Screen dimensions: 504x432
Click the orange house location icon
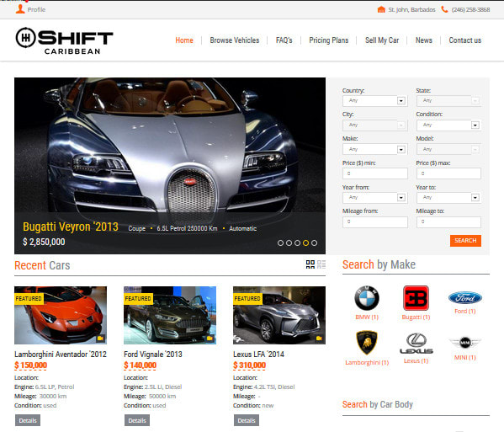pyautogui.click(x=381, y=9)
